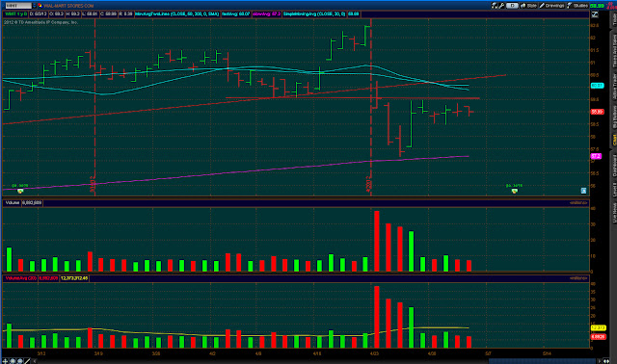Click the last price 58.99 display

tap(597, 6)
